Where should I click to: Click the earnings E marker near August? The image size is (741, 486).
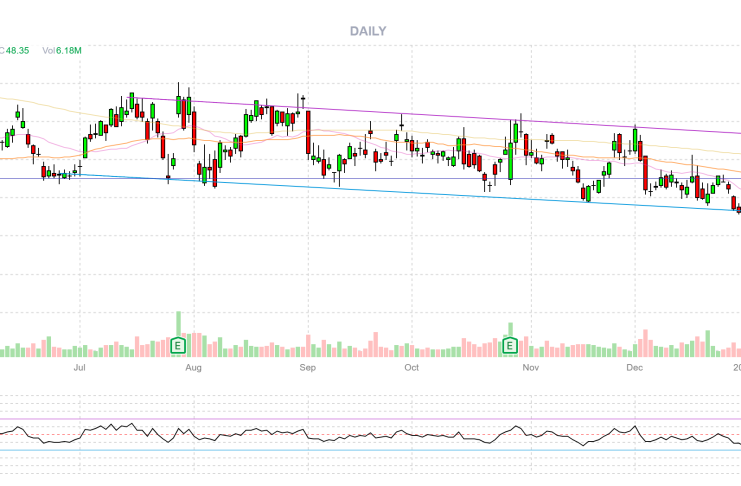[x=178, y=346]
